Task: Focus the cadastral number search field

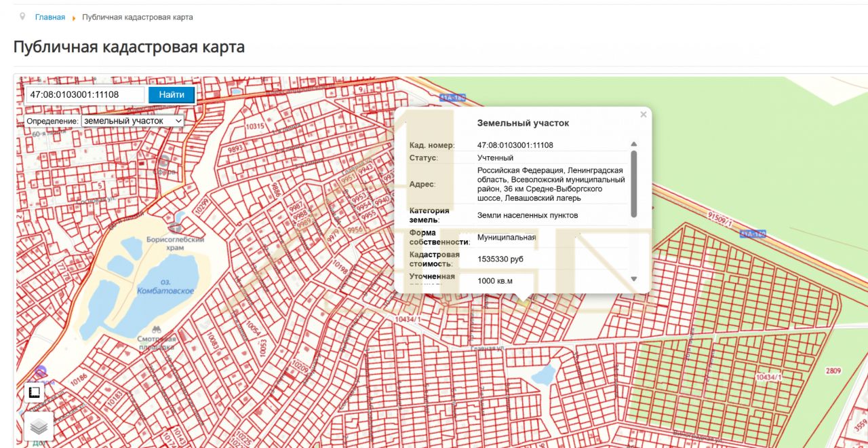Action: tap(85, 95)
